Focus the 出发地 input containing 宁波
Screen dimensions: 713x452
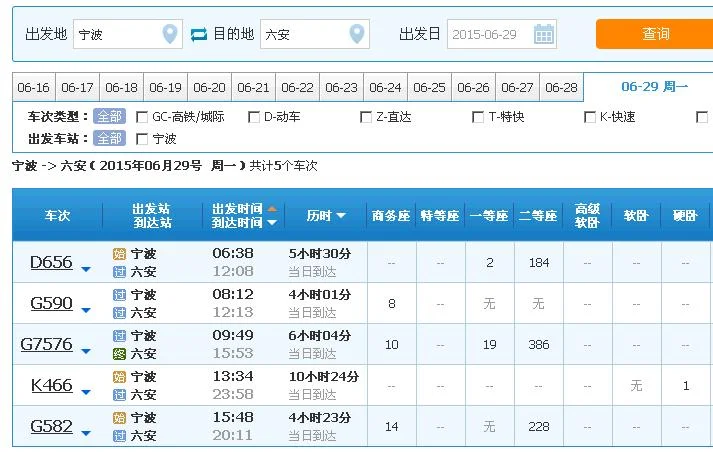[128, 34]
